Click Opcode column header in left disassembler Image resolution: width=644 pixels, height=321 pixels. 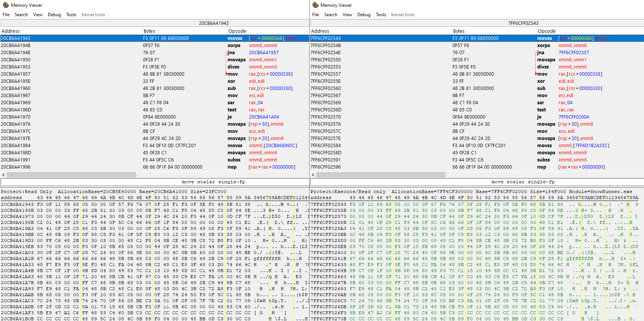(x=268, y=31)
